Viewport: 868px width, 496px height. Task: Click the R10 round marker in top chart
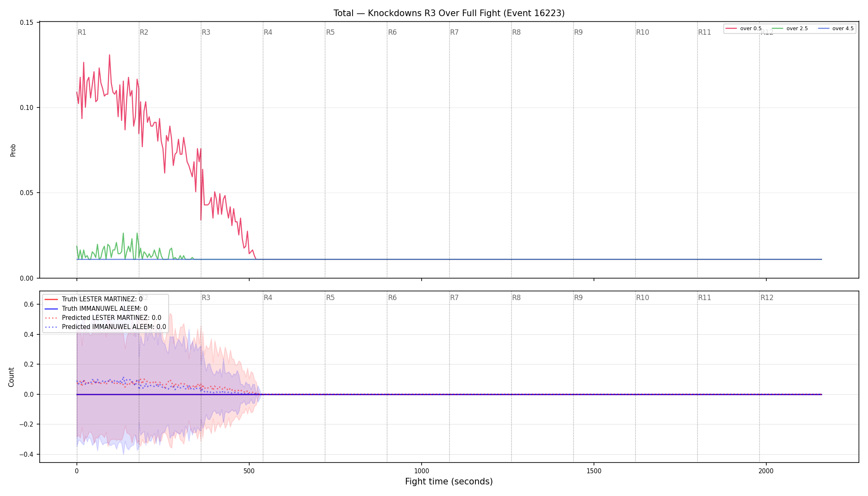(x=642, y=32)
